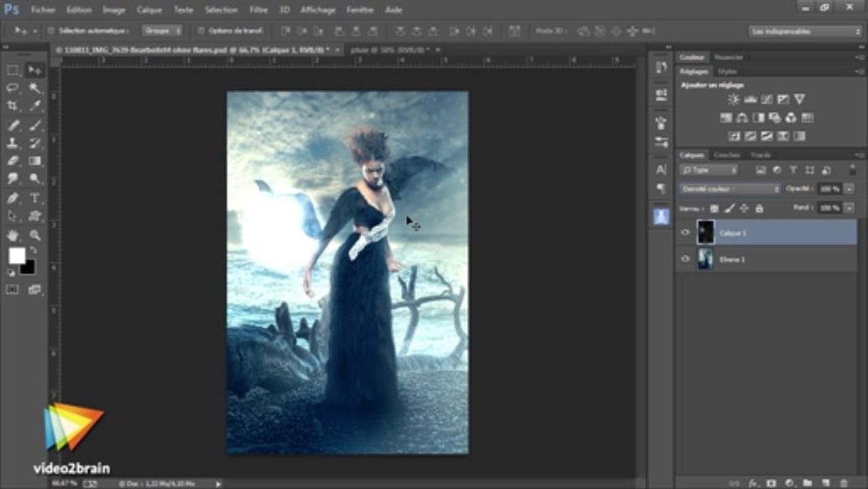This screenshot has width=868, height=489.
Task: Set the foreground color swatch
Action: [x=17, y=256]
